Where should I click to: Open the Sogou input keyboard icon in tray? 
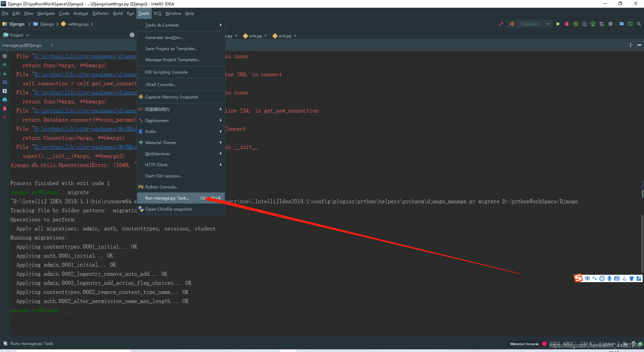[x=617, y=278]
